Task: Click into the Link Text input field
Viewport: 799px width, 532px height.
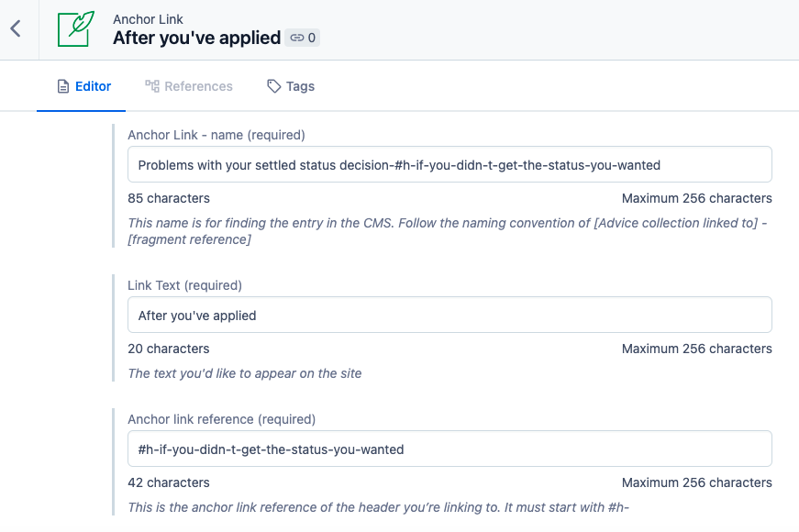Action: click(449, 316)
